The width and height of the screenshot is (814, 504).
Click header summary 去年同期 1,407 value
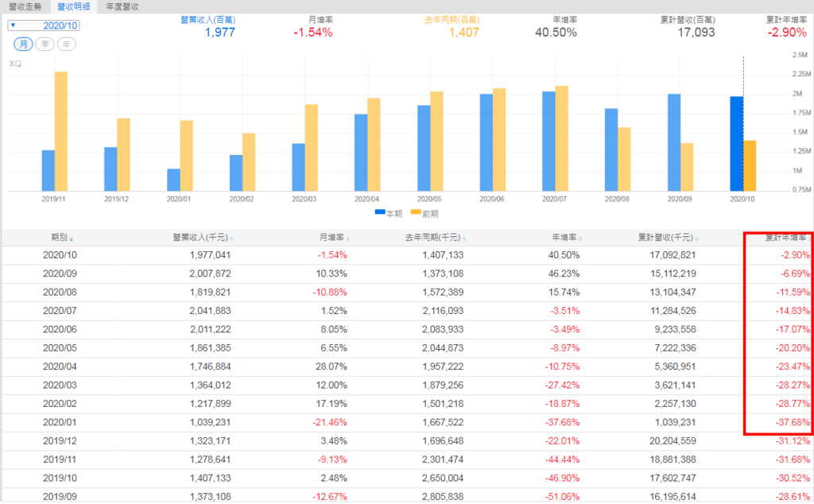(x=464, y=33)
